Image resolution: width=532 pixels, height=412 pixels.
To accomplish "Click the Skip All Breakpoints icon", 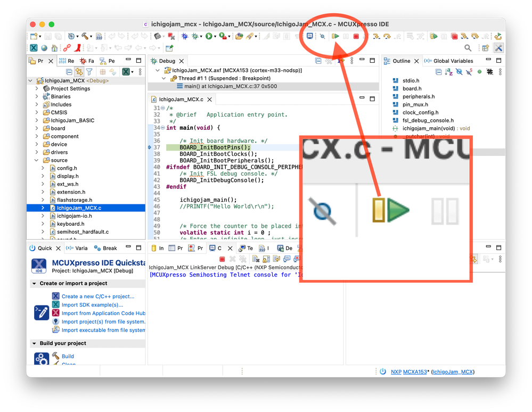I will (322, 36).
